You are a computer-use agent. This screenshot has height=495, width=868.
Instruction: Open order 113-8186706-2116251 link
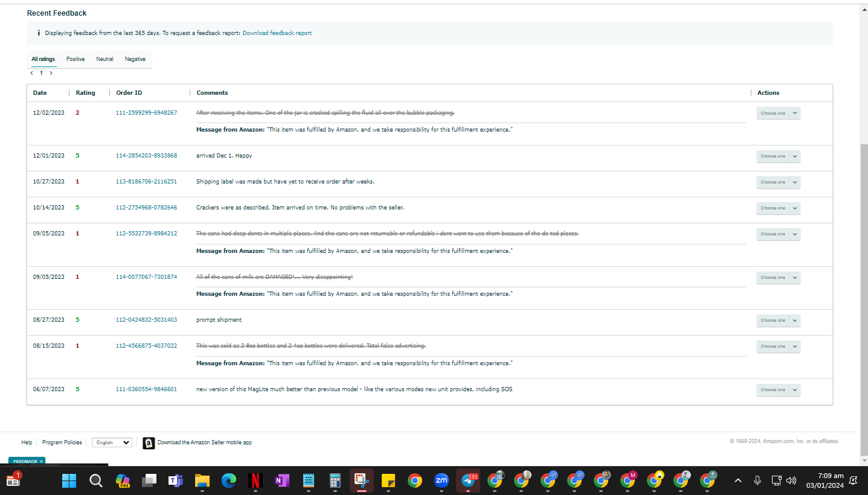146,182
